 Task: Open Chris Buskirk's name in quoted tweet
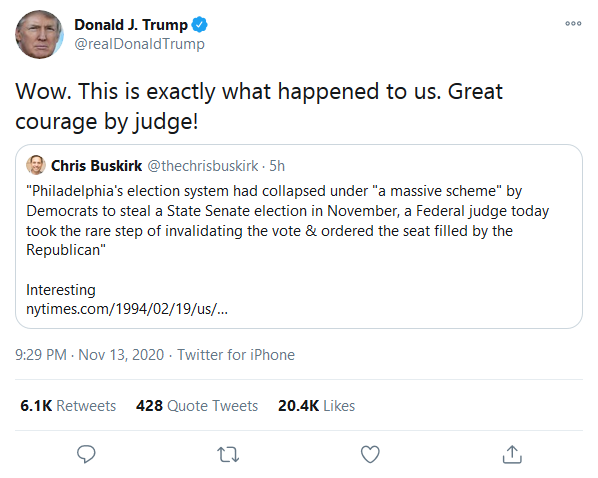96,166
